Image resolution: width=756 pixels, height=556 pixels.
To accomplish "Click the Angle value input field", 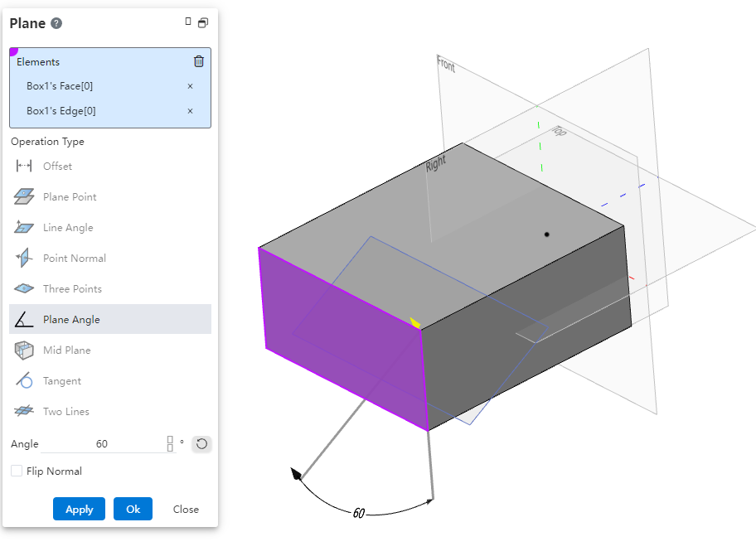I will click(102, 444).
